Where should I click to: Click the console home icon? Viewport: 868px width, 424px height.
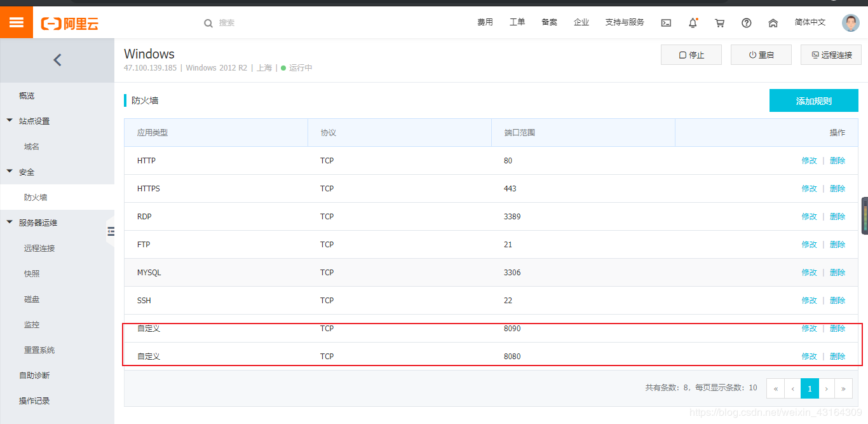click(x=773, y=22)
